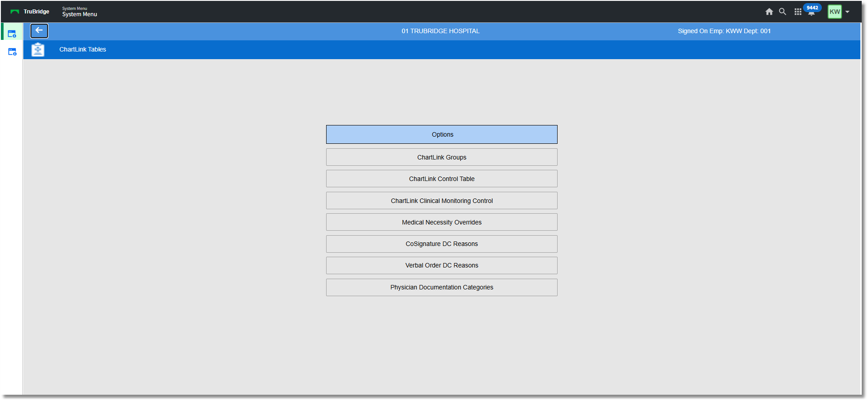Open notifications bell with 9442 badge
This screenshot has height=401, width=868.
tap(811, 10)
